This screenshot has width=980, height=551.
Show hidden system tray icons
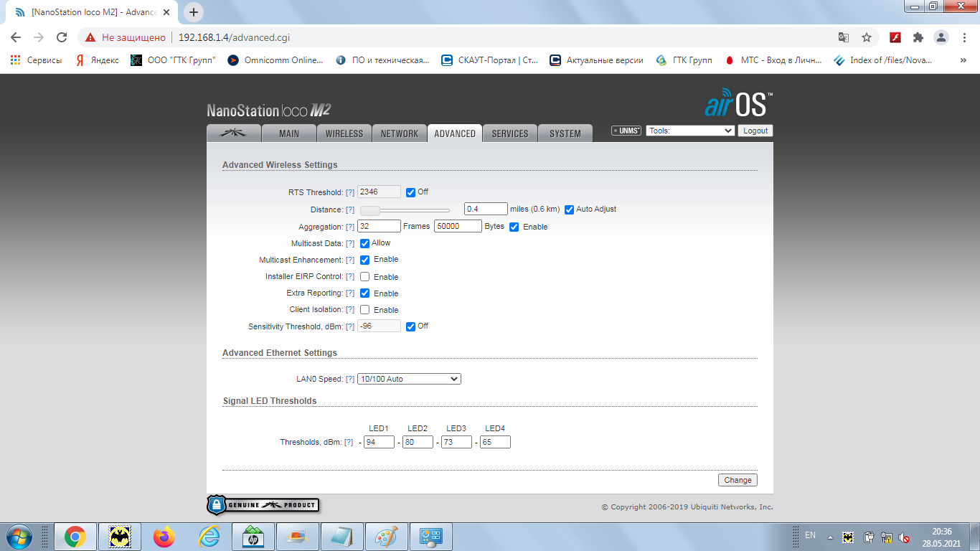click(830, 537)
